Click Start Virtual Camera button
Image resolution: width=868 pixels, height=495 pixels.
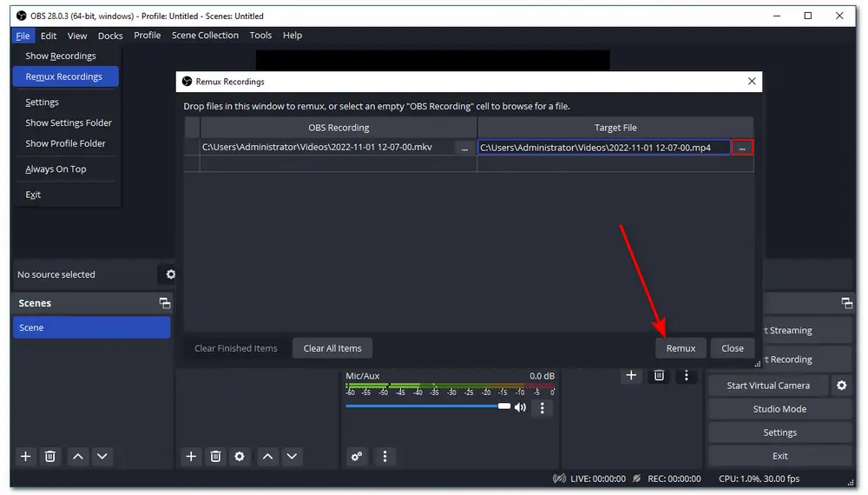click(x=768, y=386)
